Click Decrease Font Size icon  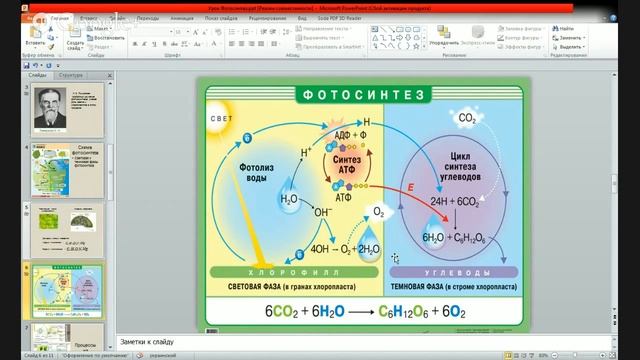coord(204,32)
